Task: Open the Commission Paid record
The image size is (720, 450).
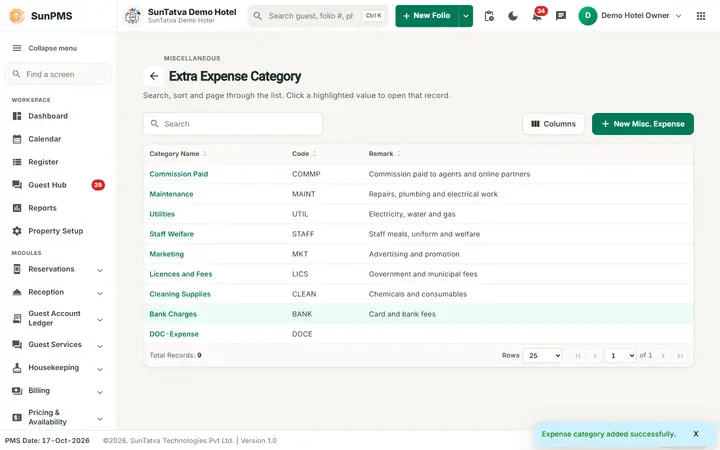Action: [179, 174]
